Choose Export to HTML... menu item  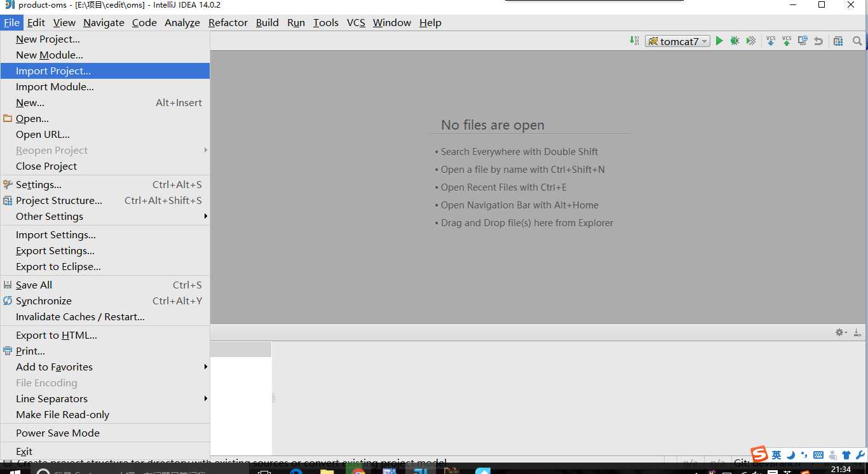(x=105, y=335)
